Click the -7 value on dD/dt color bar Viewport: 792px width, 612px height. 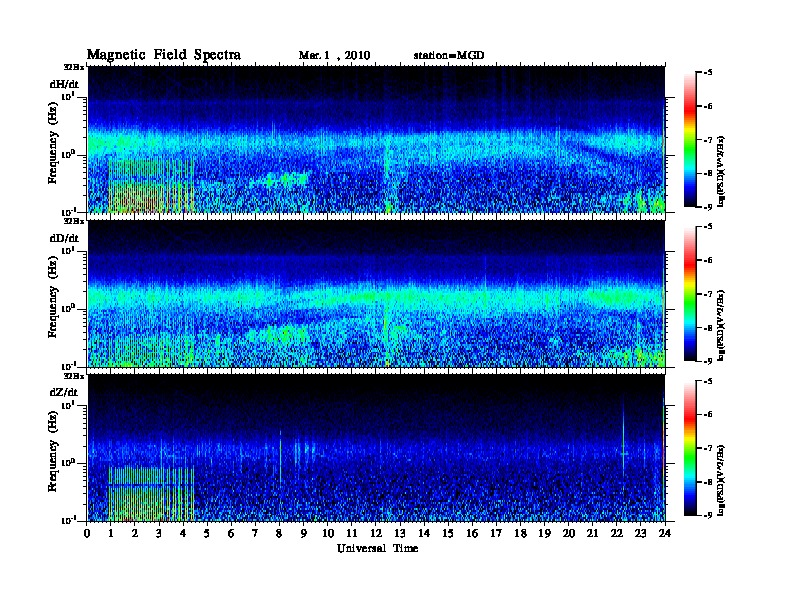point(709,294)
